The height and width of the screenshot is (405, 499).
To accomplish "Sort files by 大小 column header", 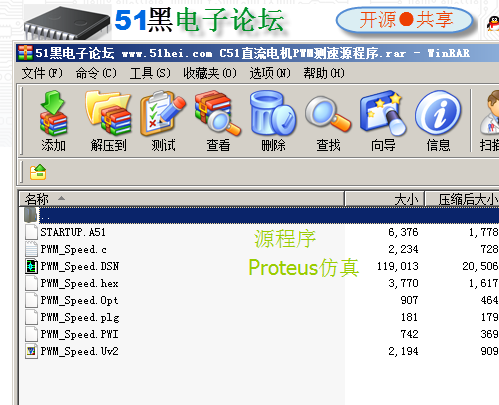I will [x=384, y=199].
